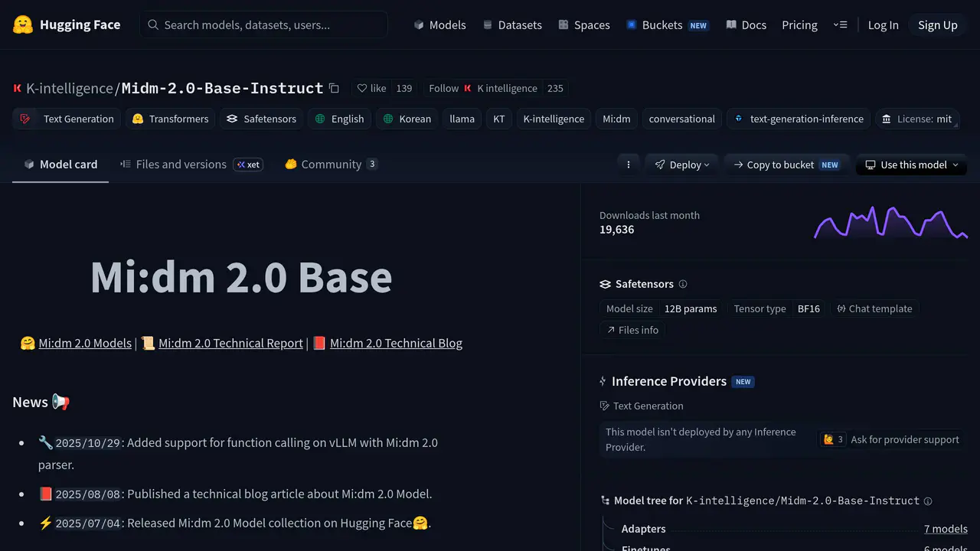The width and height of the screenshot is (980, 551).
Task: Click the Log In link
Action: [883, 24]
